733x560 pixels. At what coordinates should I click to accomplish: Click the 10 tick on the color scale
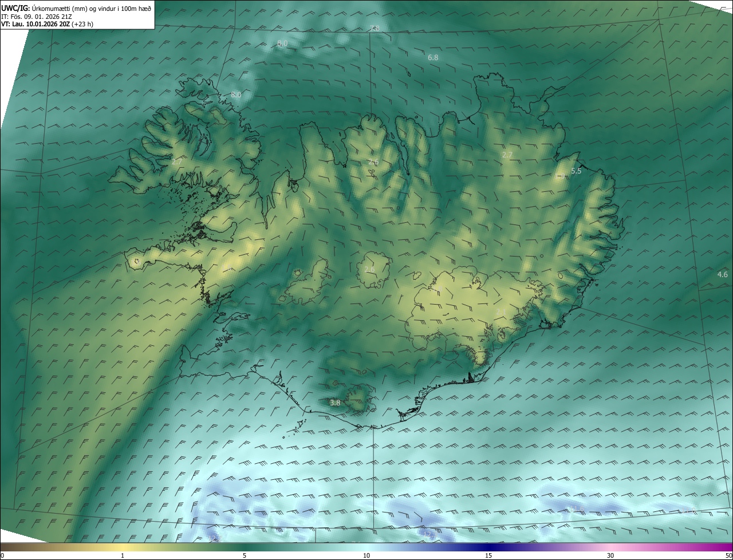click(x=366, y=555)
